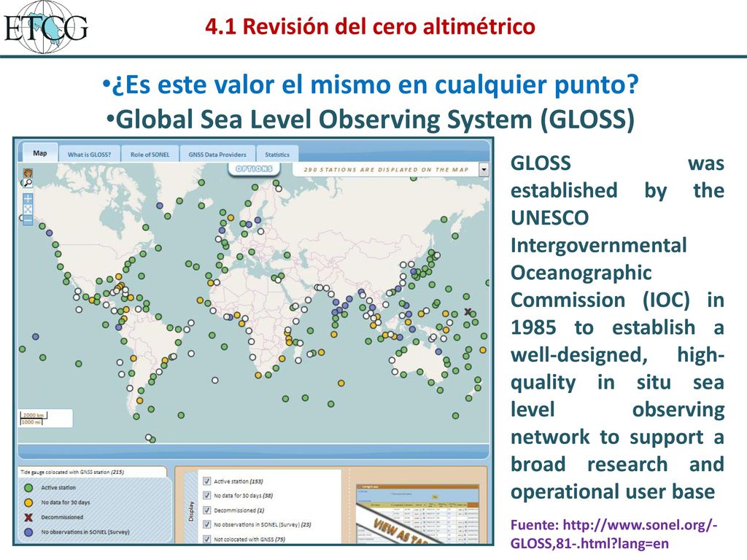This screenshot has width=747, height=560.
Task: Click the yellow No data for 30 days legend icon
Action: tap(28, 502)
